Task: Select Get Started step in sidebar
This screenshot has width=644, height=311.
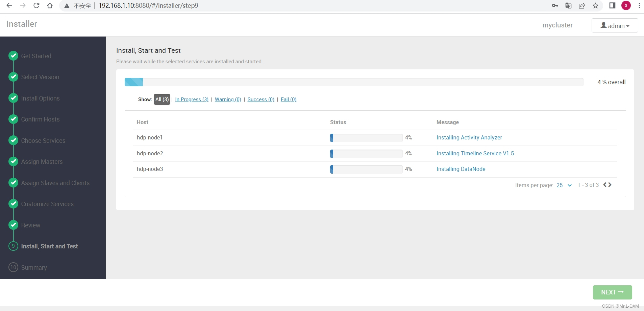Action: point(36,56)
